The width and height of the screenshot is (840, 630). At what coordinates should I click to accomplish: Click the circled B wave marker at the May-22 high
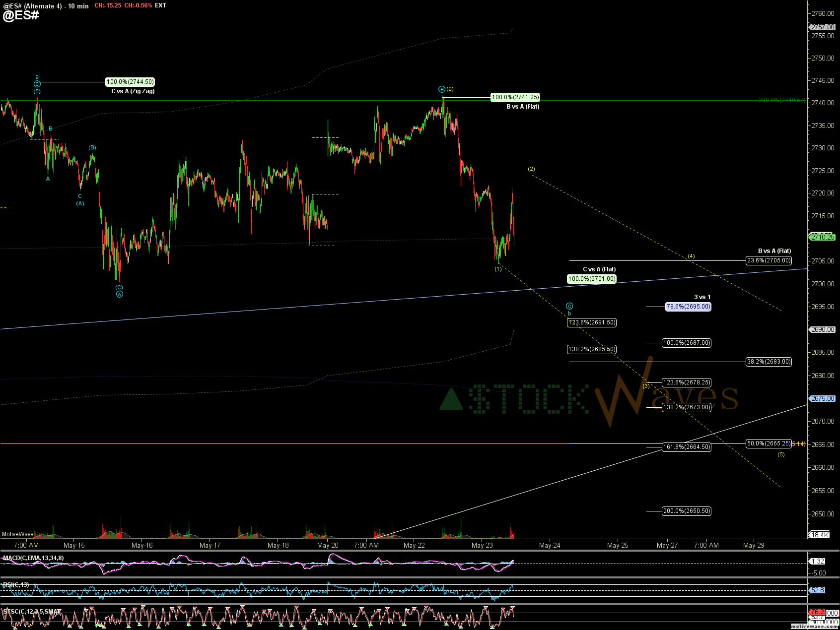pos(442,89)
